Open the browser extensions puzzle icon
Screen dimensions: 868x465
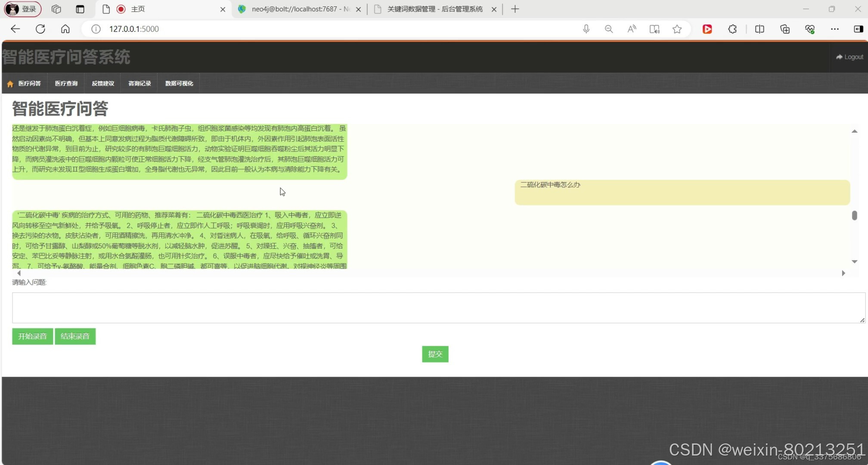[x=732, y=29]
